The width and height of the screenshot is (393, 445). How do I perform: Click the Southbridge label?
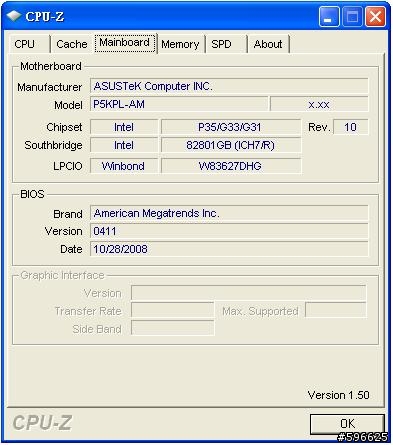tap(53, 145)
